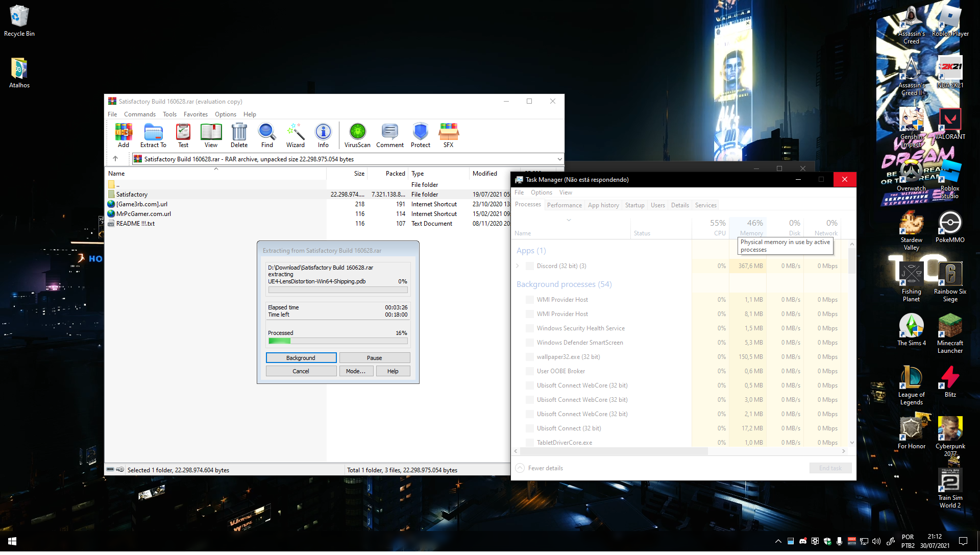Click the End task button
The width and height of the screenshot is (980, 555).
[830, 468]
